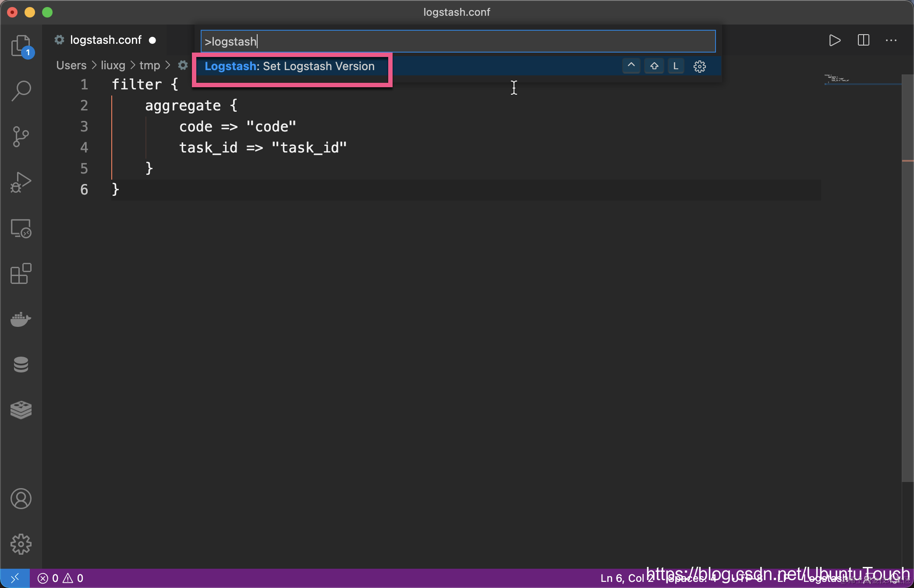Open the Search view icon
The width and height of the screenshot is (914, 588).
(21, 91)
